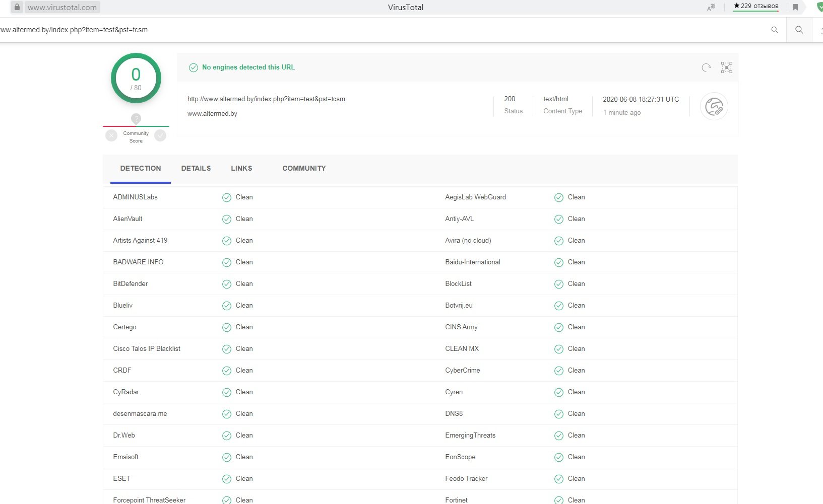The height and width of the screenshot is (504, 823).
Task: Open the LINKS tab
Action: pyautogui.click(x=241, y=168)
